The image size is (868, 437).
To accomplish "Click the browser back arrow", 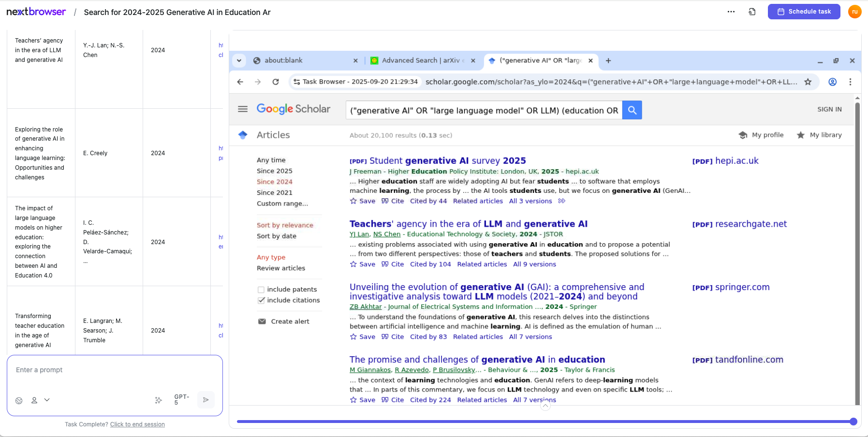I will click(x=240, y=82).
